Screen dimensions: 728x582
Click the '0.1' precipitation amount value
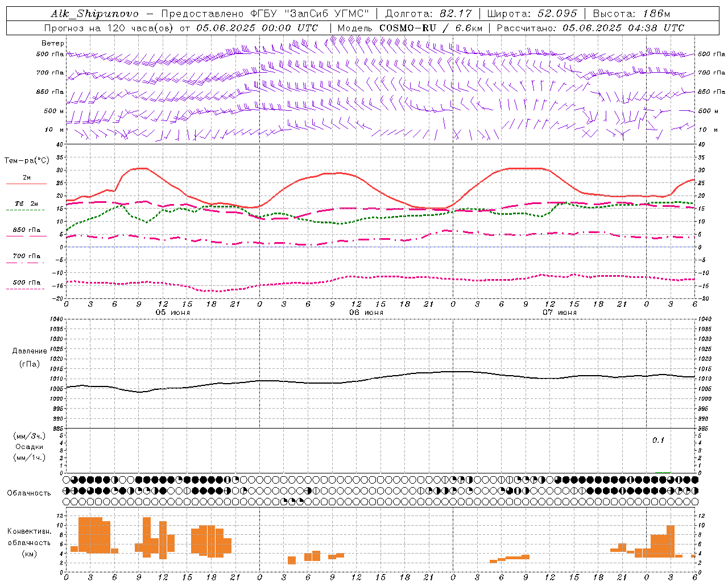coord(658,440)
